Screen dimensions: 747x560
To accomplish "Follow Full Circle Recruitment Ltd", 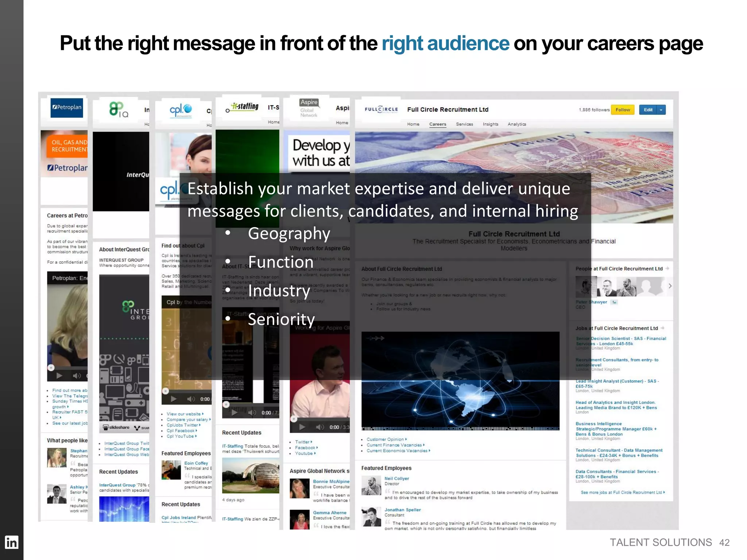I will click(x=623, y=110).
